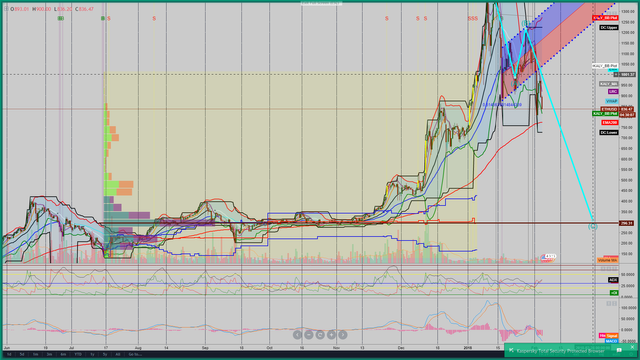Click the Kaspersky logo icon in the notification

[511, 350]
